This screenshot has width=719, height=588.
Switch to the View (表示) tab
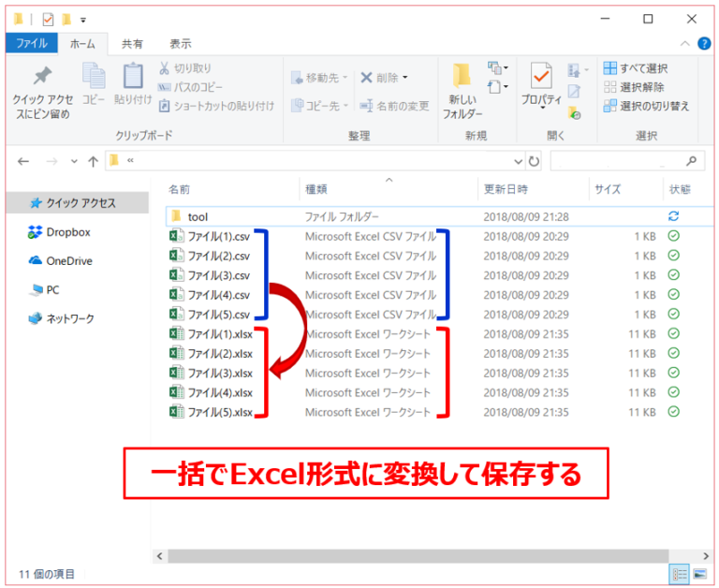pyautogui.click(x=181, y=44)
